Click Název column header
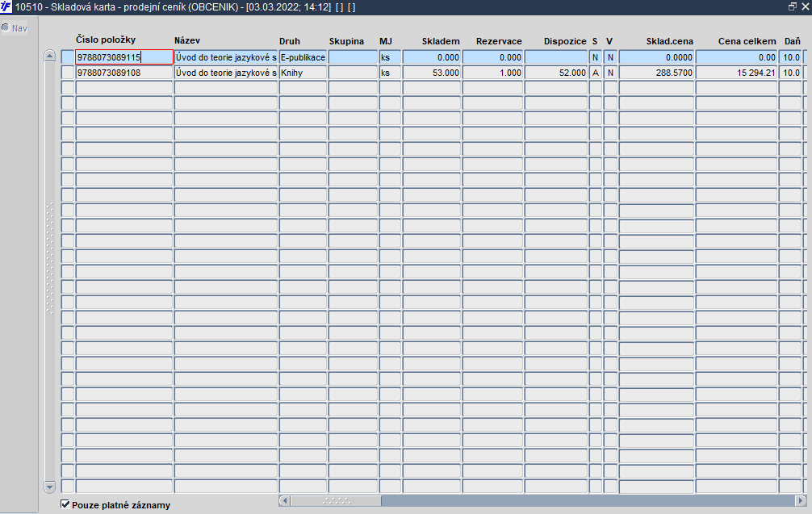Viewport: 812px width, 514px height. click(187, 40)
